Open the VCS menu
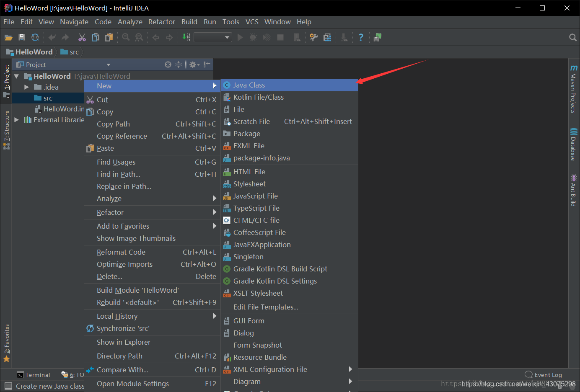 pyautogui.click(x=252, y=22)
